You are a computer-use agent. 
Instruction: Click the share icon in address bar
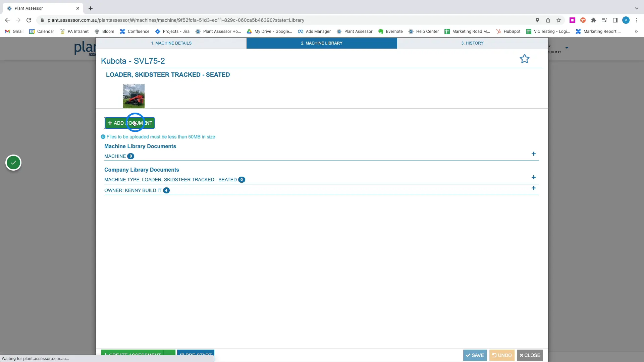point(548,20)
